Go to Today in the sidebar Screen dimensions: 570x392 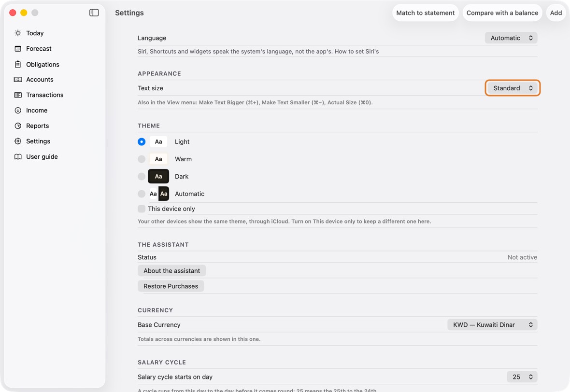[35, 33]
